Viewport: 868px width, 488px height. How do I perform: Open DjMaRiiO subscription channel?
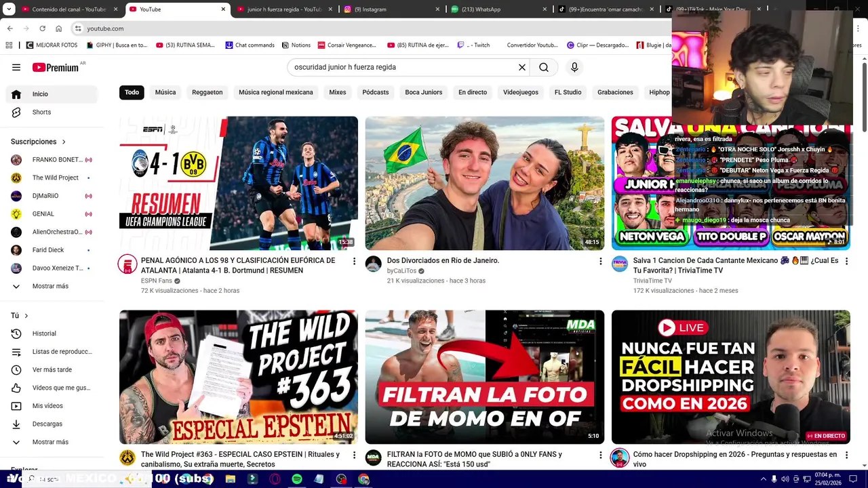point(52,196)
